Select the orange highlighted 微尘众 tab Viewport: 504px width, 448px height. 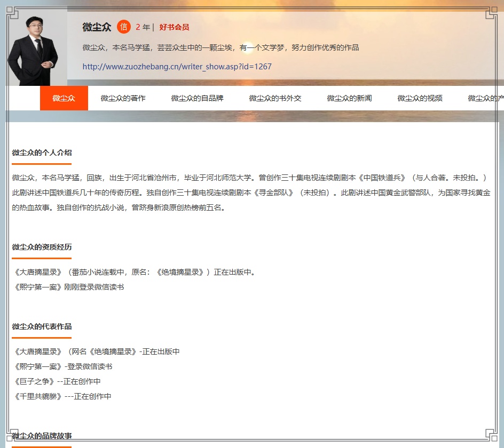pyautogui.click(x=64, y=98)
